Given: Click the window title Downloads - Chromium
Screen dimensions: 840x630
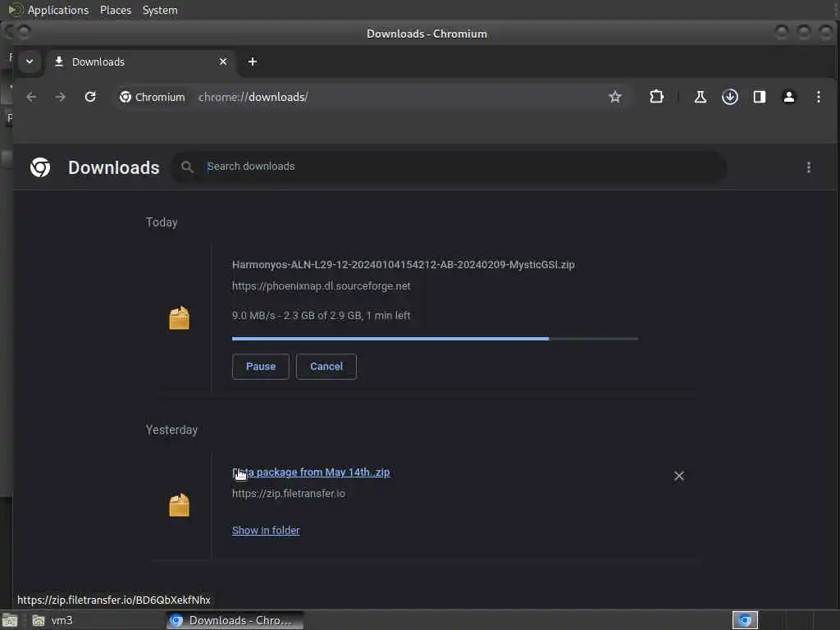Looking at the screenshot, I should coord(427,34).
